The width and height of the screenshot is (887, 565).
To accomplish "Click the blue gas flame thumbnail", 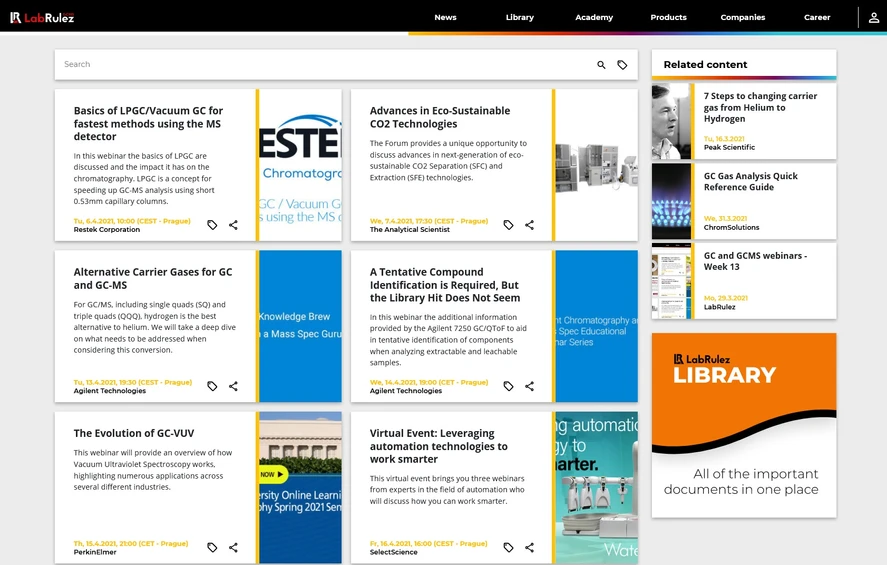I will tap(671, 201).
